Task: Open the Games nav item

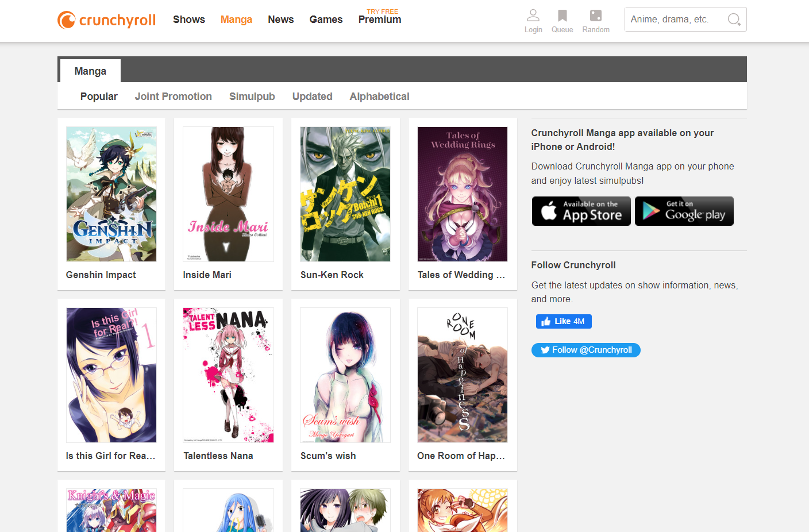Action: (x=326, y=20)
